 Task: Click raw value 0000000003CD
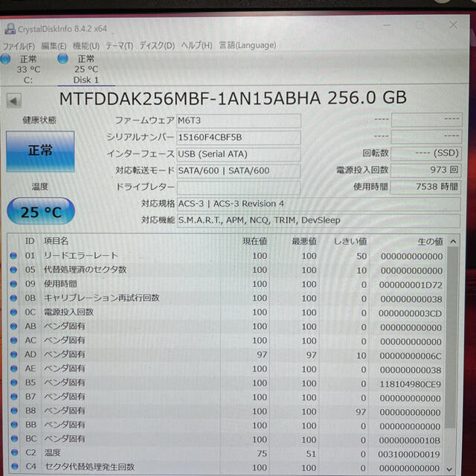pos(410,313)
